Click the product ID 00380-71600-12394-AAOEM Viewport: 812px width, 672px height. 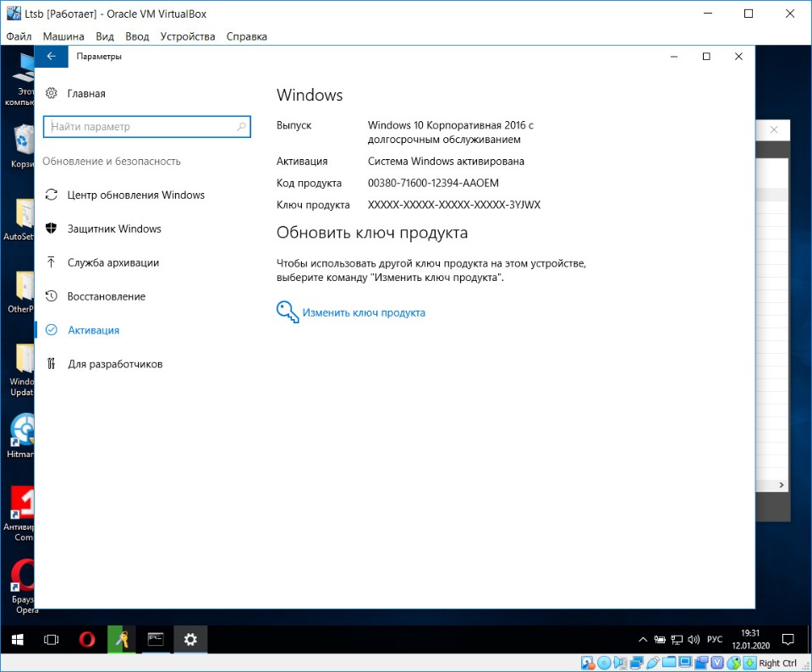(433, 183)
